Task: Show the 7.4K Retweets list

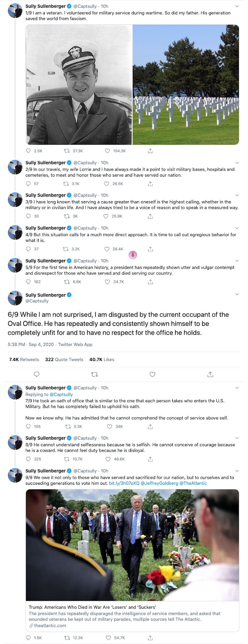Action: point(24,360)
